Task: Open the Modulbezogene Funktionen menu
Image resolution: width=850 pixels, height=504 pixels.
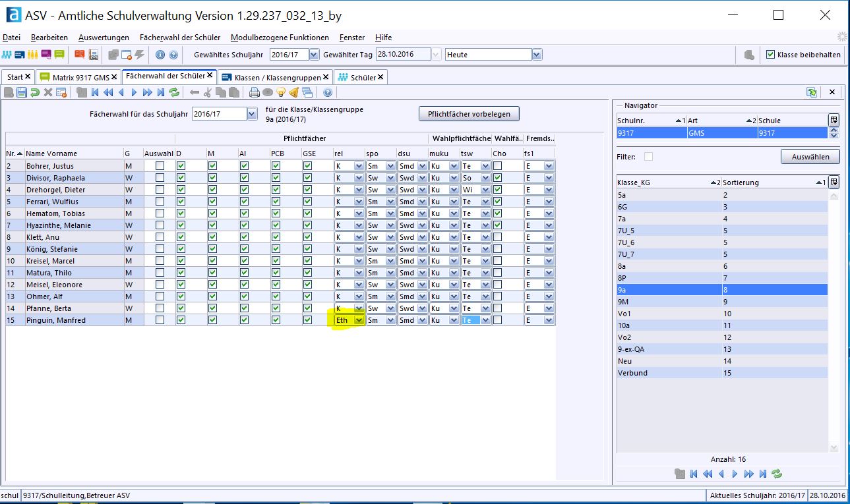Action: (280, 38)
